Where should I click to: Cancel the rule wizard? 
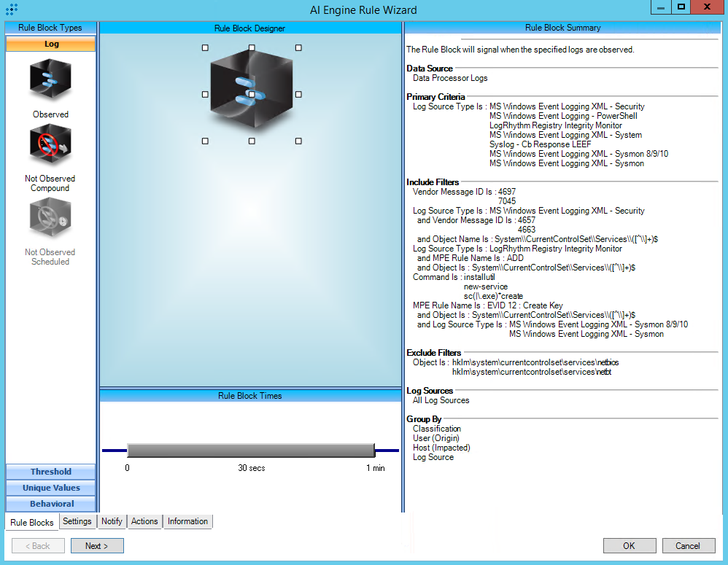(x=687, y=545)
